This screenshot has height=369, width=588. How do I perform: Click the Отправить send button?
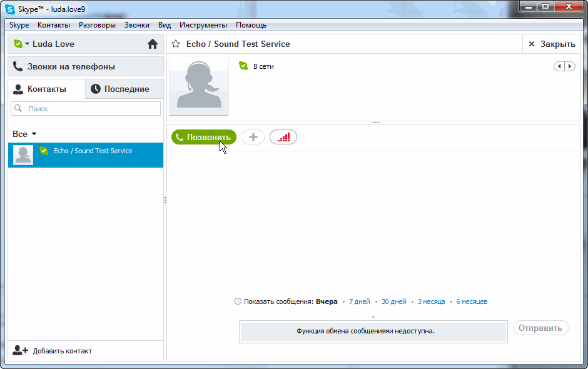[x=540, y=328]
